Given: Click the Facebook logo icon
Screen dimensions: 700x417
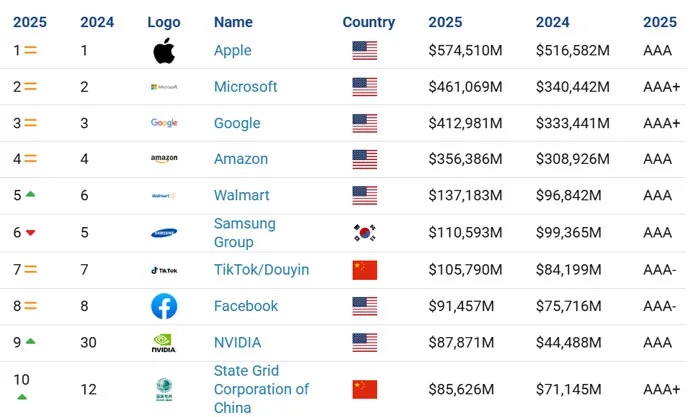Looking at the screenshot, I should 164,306.
